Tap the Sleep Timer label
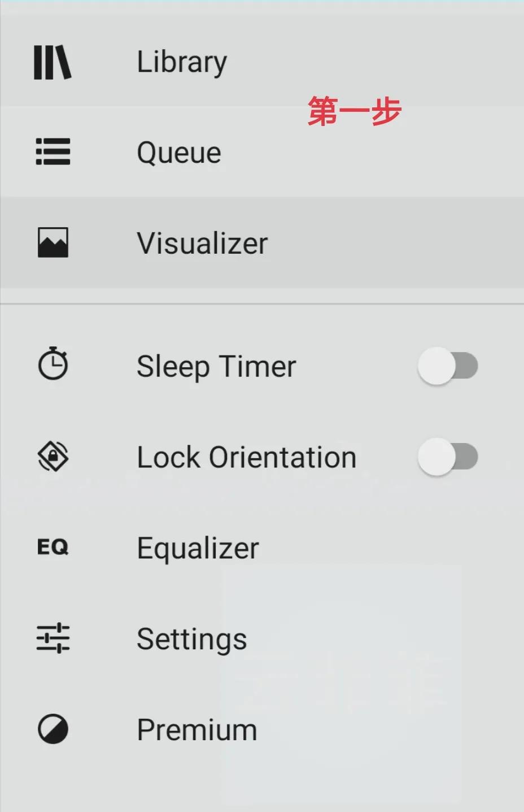The height and width of the screenshot is (812, 524). 216,366
